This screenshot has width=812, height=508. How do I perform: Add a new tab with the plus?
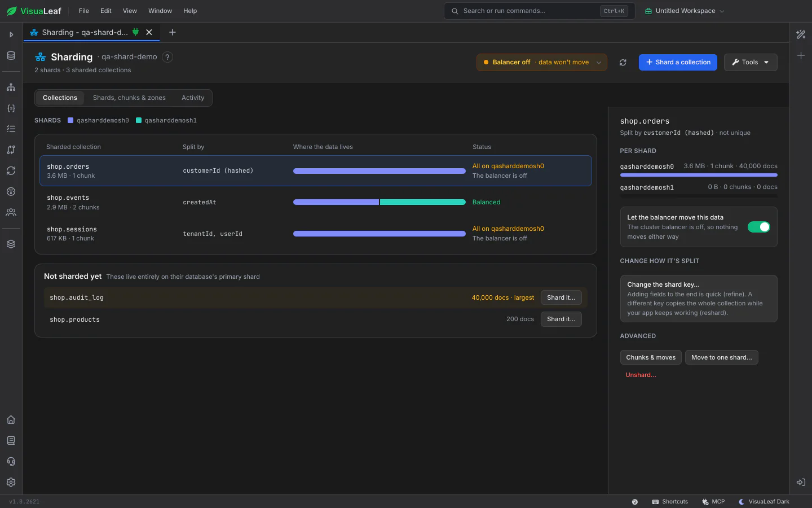[173, 32]
